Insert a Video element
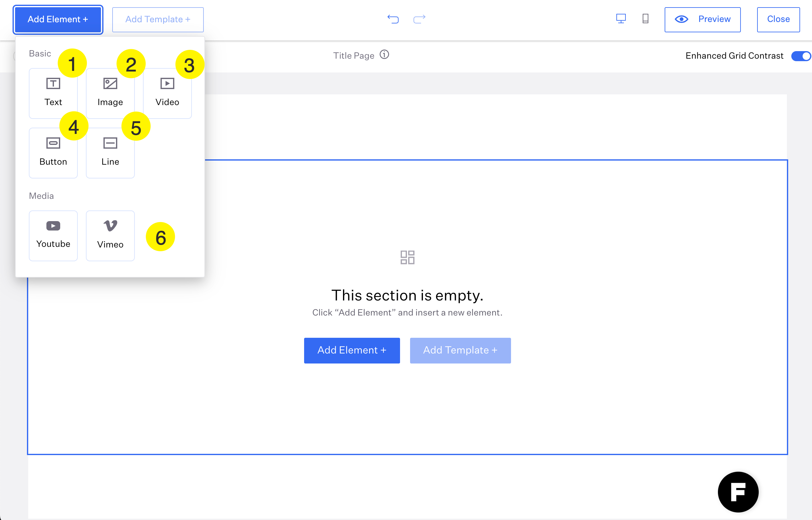The height and width of the screenshot is (520, 812). pyautogui.click(x=167, y=93)
